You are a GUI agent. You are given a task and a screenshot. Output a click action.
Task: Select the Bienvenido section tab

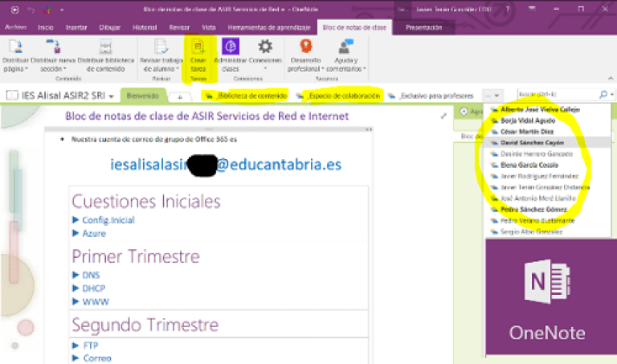(143, 96)
